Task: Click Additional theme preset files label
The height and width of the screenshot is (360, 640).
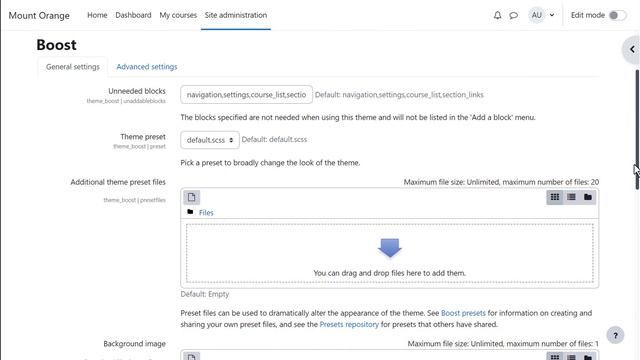Action: [118, 182]
